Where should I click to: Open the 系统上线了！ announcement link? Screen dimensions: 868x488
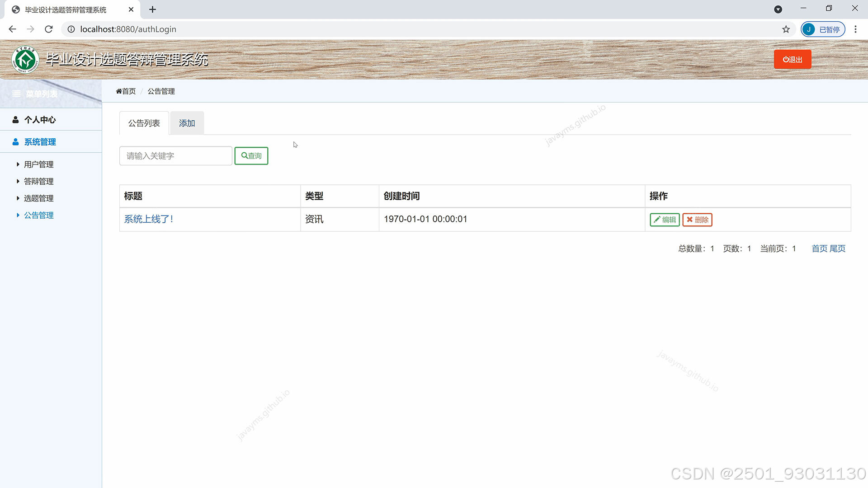coord(149,219)
